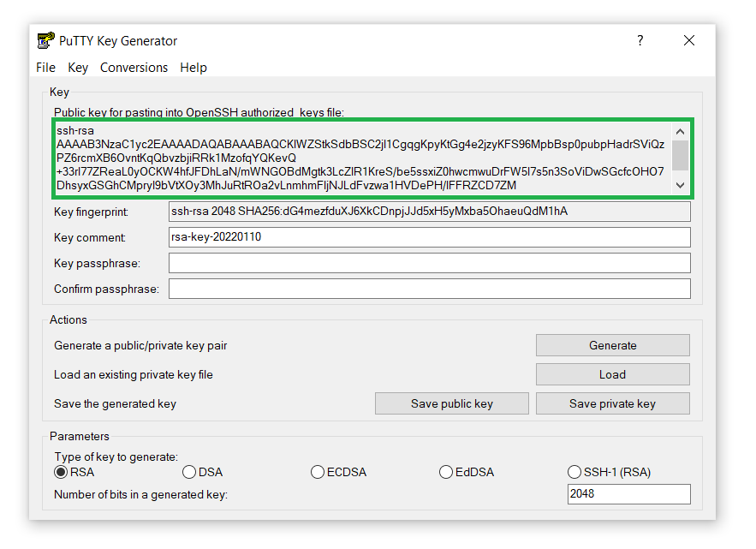756x549 pixels.
Task: Click Save private key button
Action: (613, 403)
